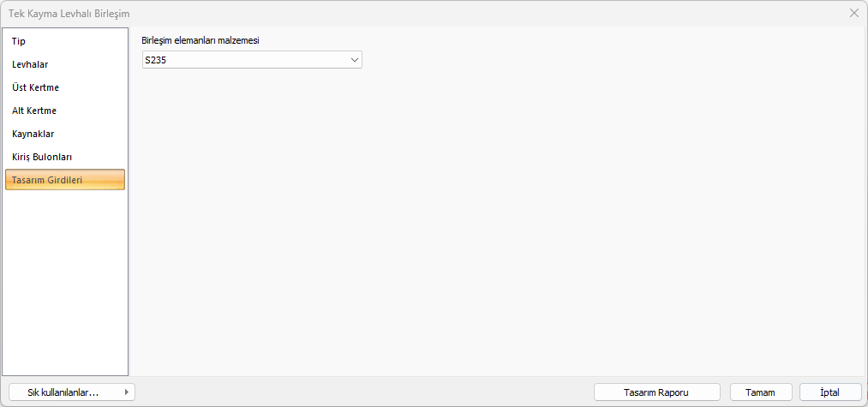868x407 pixels.
Task: Click empty space below the sidebar list
Action: click(x=65, y=283)
